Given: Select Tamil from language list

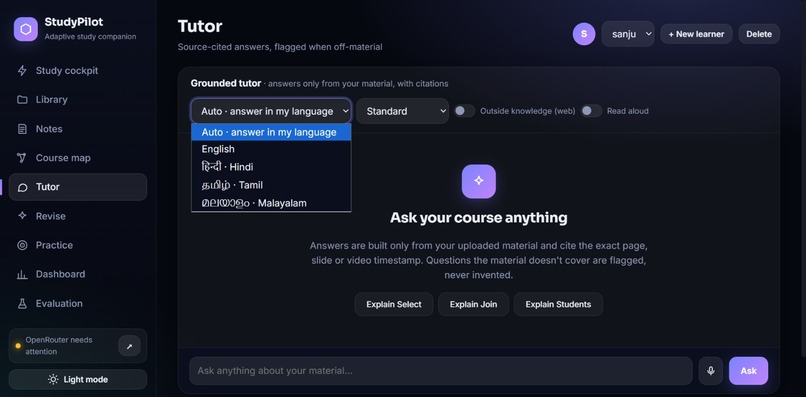Looking at the screenshot, I should coord(271,185).
